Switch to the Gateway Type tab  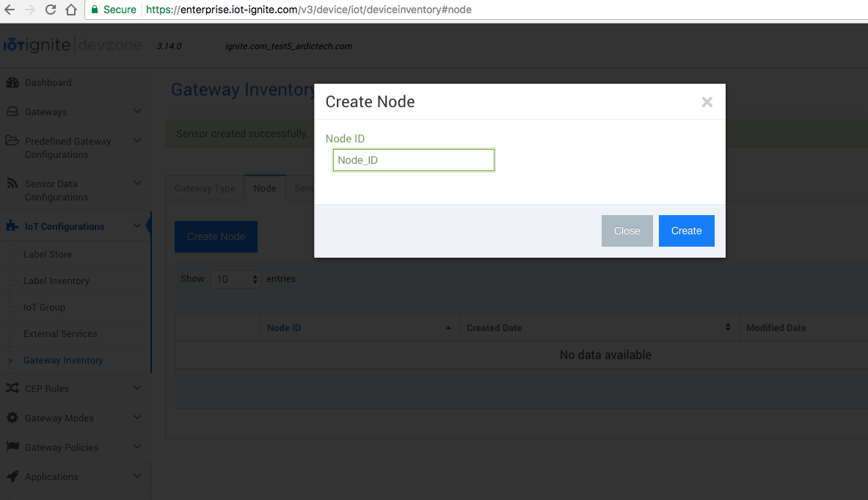pyautogui.click(x=205, y=188)
